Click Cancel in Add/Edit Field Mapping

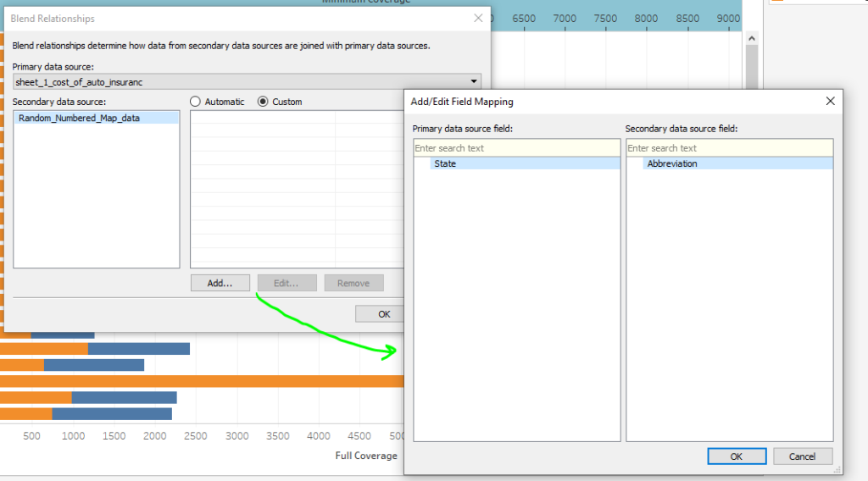click(x=803, y=456)
